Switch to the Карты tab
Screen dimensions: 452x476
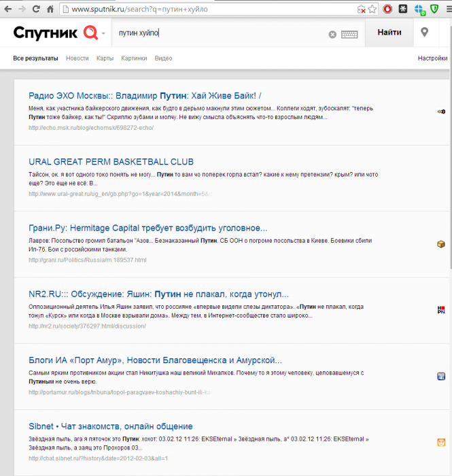pos(105,58)
